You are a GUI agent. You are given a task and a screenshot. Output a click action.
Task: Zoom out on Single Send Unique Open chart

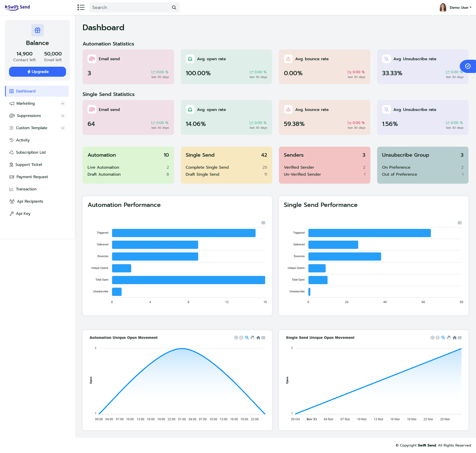click(437, 338)
